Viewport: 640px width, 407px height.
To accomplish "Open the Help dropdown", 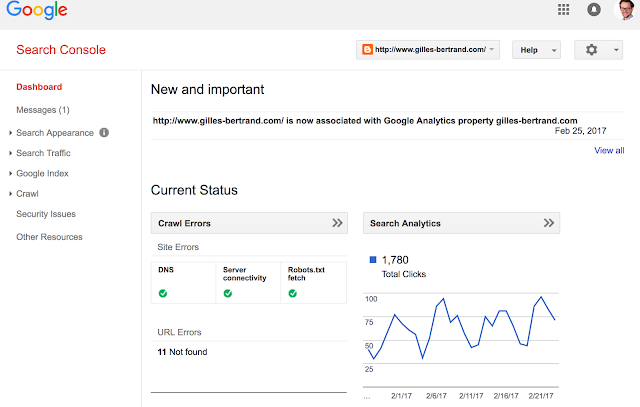I will (x=536, y=49).
